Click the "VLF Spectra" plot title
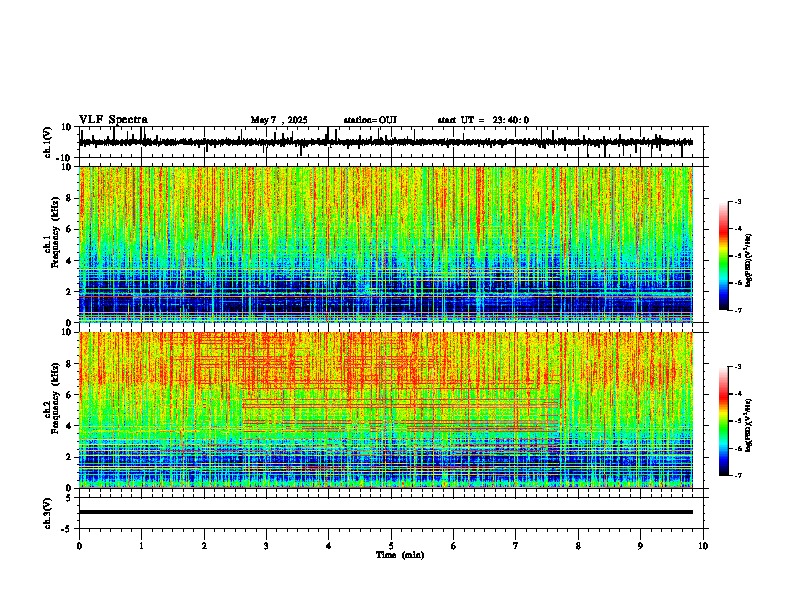This screenshot has width=792, height=612. coord(113,120)
